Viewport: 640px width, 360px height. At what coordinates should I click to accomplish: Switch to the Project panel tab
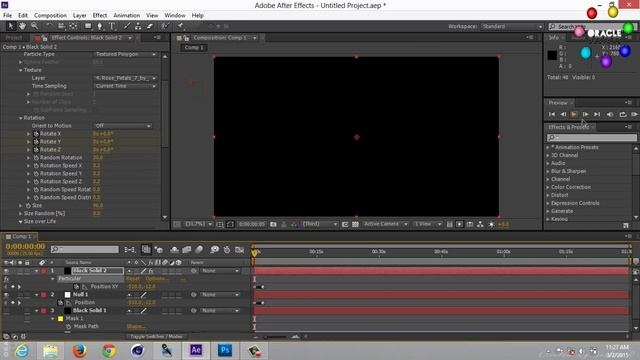pyautogui.click(x=13, y=38)
